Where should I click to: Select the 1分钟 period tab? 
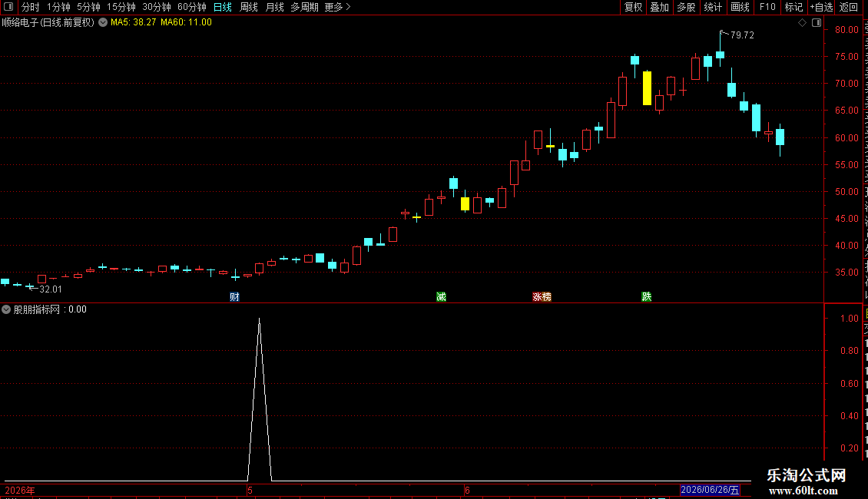pyautogui.click(x=58, y=7)
